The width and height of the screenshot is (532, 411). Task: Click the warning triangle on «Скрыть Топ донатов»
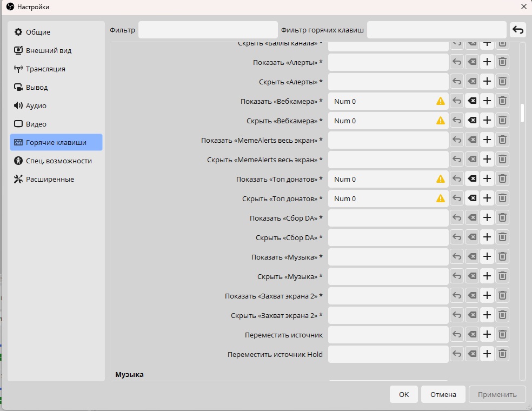point(441,198)
